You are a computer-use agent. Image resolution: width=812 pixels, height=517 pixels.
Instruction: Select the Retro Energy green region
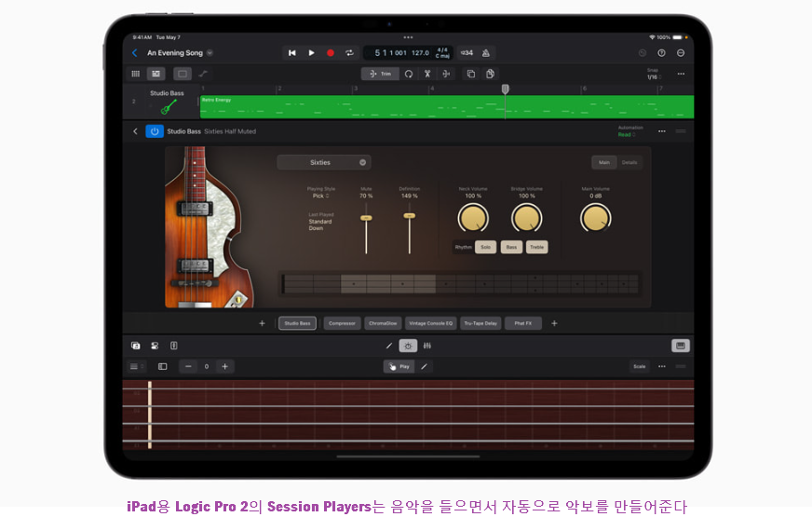(x=447, y=107)
